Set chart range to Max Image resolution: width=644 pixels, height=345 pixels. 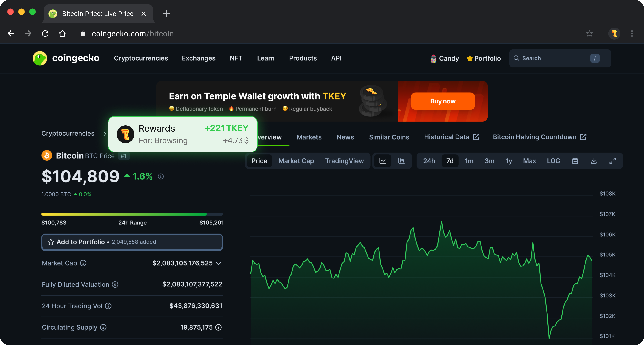click(x=530, y=161)
